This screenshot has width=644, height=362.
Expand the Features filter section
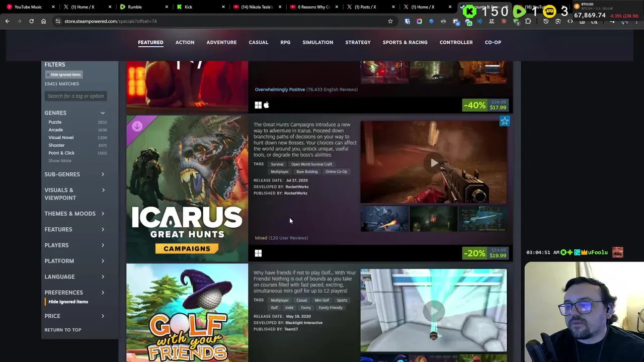click(74, 229)
